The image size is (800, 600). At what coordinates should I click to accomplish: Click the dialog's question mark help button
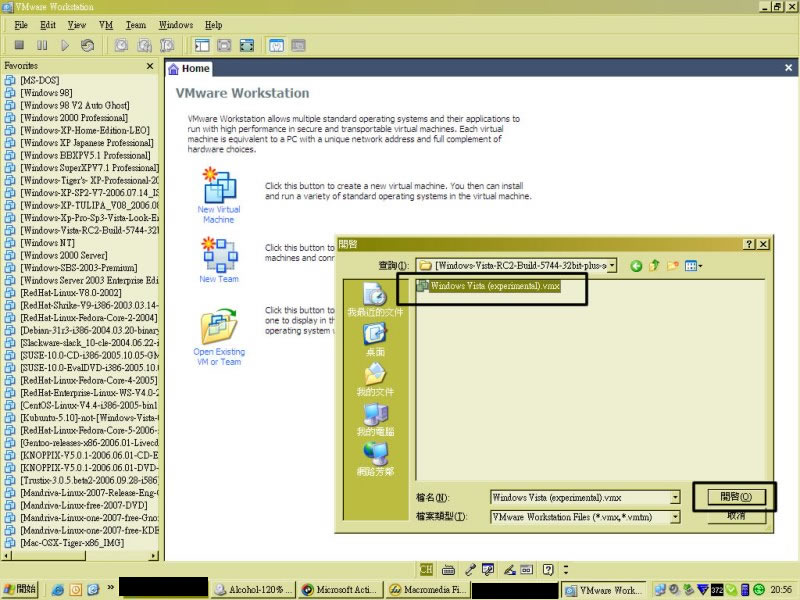tap(748, 244)
